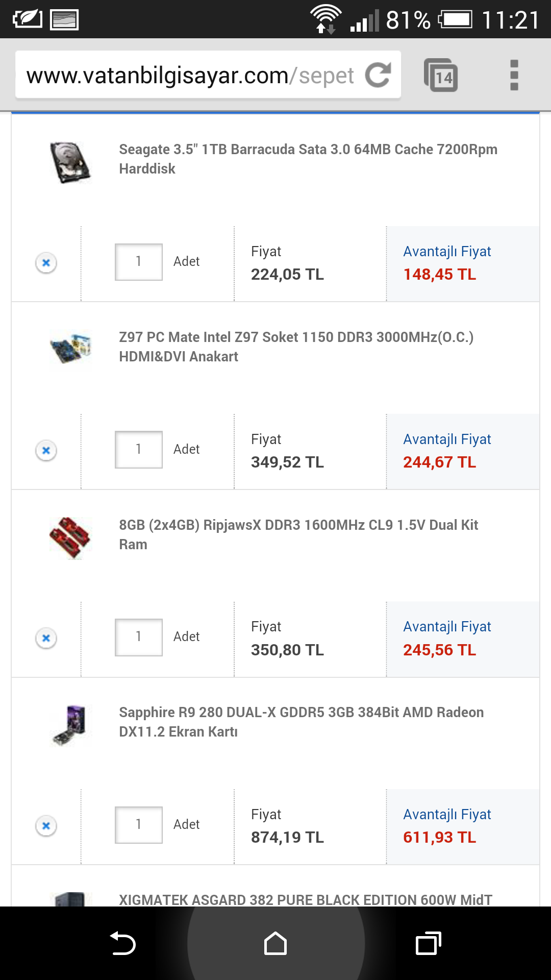Open the Sapphire R9 280 product image

[x=70, y=725]
